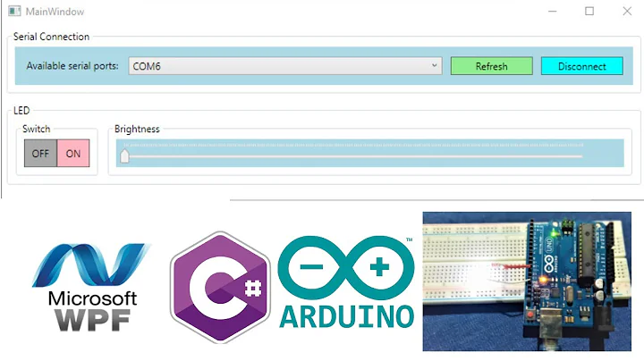644x361 pixels.
Task: Maximize the MainWindow window
Action: click(589, 11)
